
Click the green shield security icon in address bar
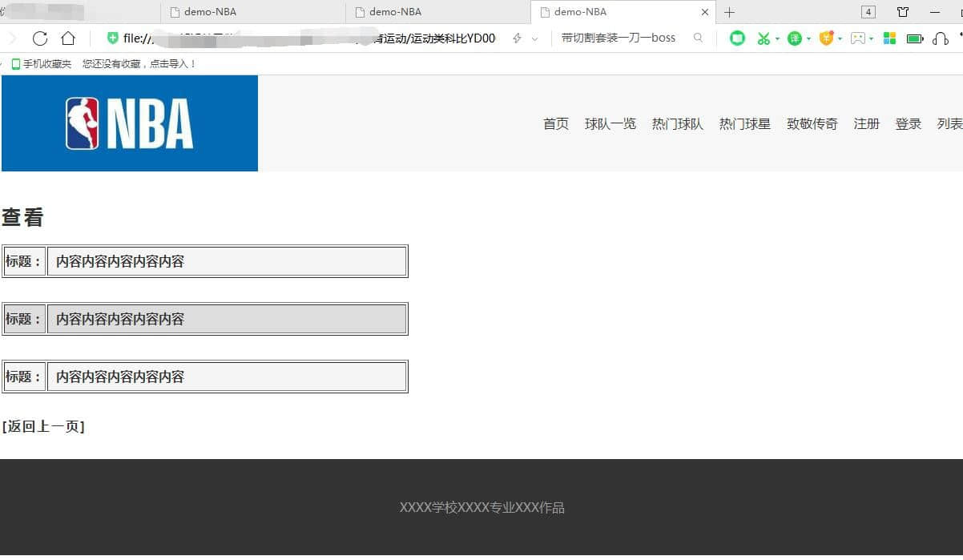[113, 38]
